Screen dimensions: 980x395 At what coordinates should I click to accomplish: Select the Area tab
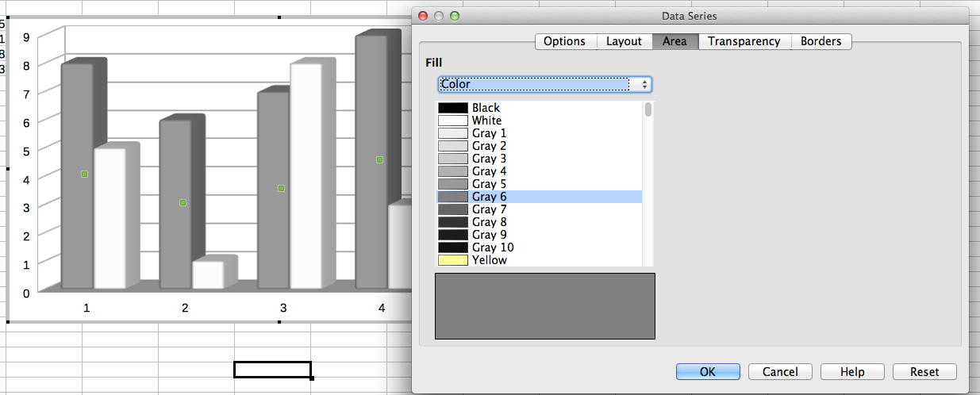click(x=674, y=41)
